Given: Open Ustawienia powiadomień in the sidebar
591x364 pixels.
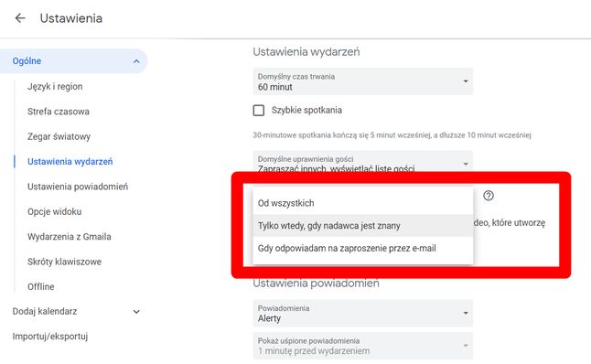Looking at the screenshot, I should [x=78, y=187].
